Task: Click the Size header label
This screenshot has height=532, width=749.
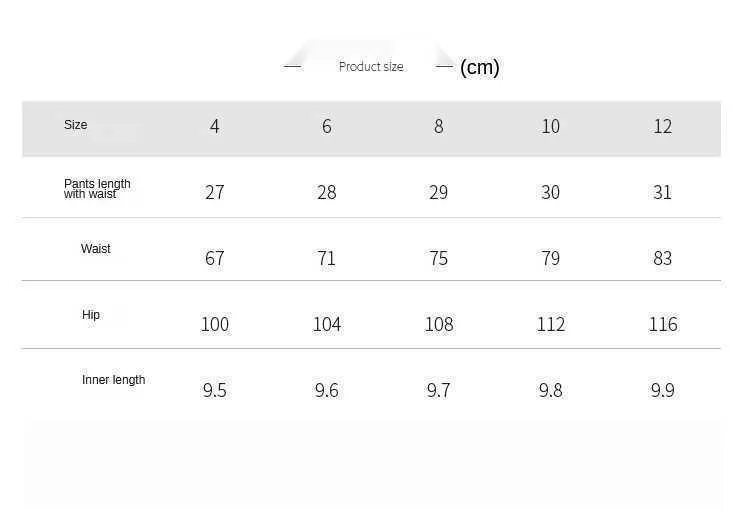Action: pos(75,125)
